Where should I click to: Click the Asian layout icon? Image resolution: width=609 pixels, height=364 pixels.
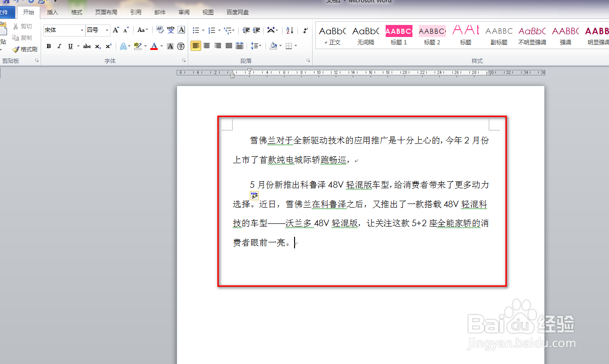tap(271, 31)
